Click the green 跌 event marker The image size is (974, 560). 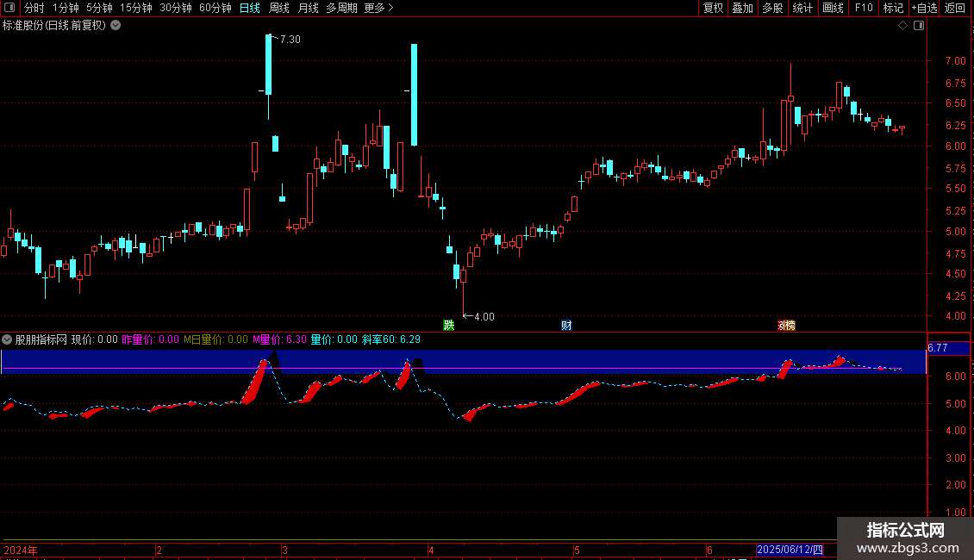tap(448, 326)
